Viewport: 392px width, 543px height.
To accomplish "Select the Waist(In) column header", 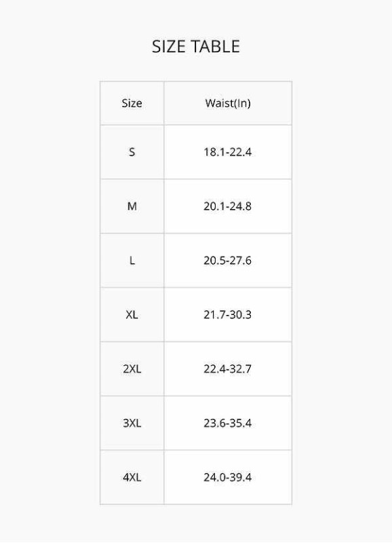I will click(228, 103).
